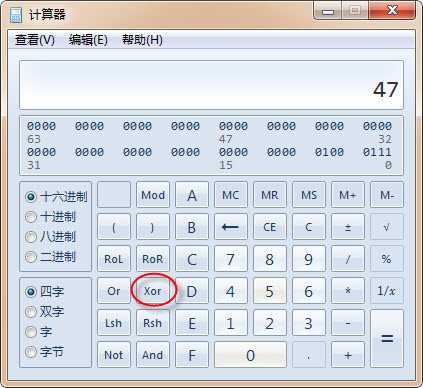Click the square root √ button
Screen dimensions: 423x388
click(387, 227)
